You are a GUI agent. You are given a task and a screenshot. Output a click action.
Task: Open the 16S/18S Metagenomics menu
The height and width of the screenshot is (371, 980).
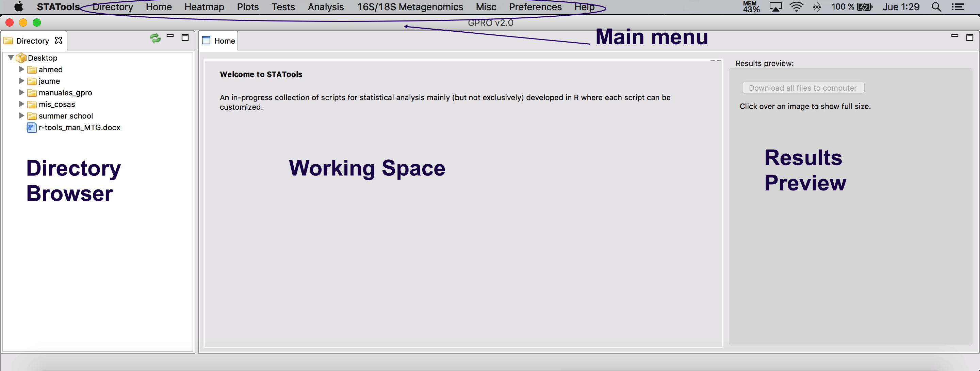point(410,7)
